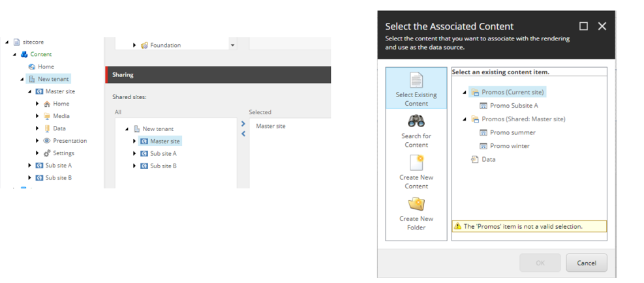Image resolution: width=644 pixels, height=283 pixels.
Task: Choose the Select Existing Content icon
Action: (x=416, y=80)
